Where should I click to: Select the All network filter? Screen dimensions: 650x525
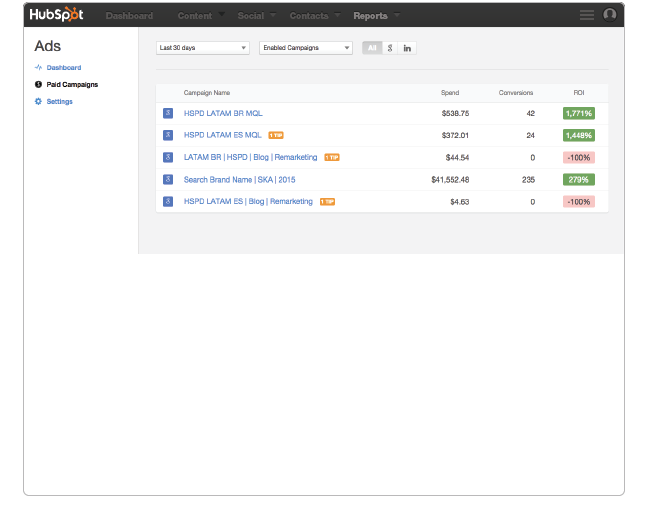click(x=372, y=48)
